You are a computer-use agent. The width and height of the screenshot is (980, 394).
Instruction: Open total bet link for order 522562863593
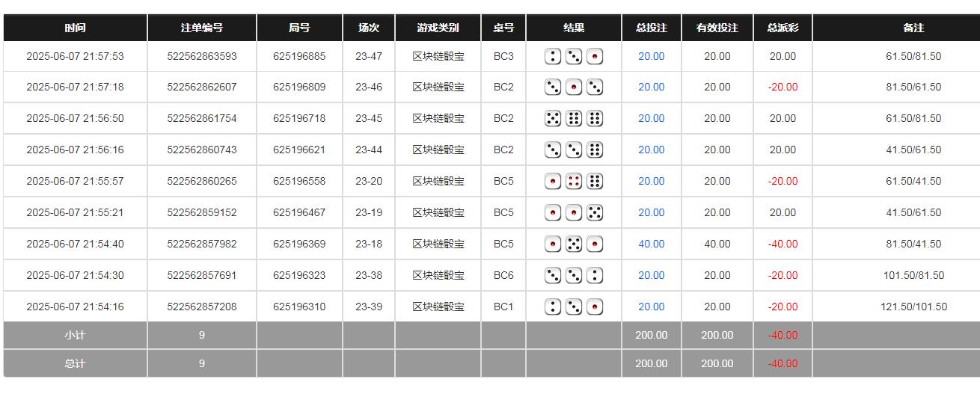tap(651, 56)
